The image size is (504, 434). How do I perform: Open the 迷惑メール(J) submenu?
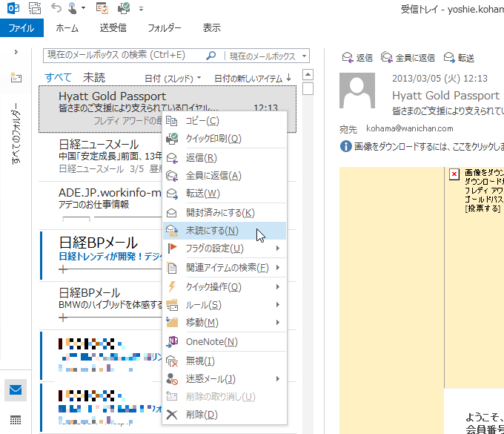click(225, 379)
